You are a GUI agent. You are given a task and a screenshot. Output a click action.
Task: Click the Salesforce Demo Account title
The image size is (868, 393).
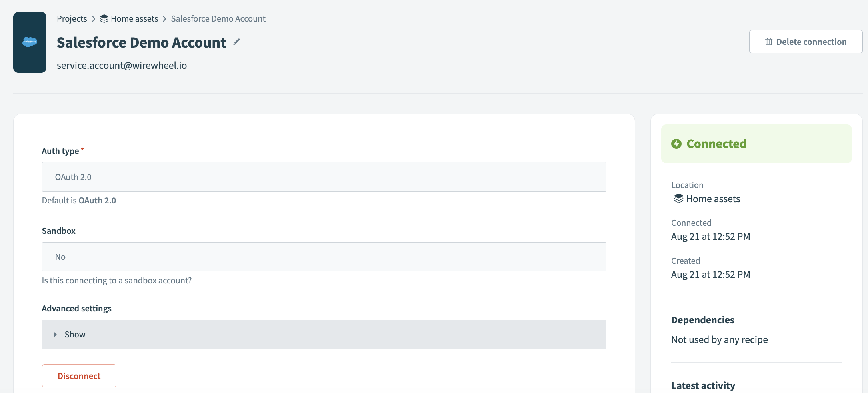(x=142, y=42)
